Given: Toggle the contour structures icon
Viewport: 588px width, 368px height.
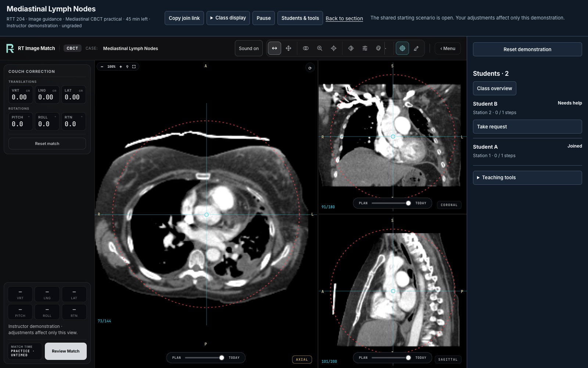Looking at the screenshot, I should point(378,48).
